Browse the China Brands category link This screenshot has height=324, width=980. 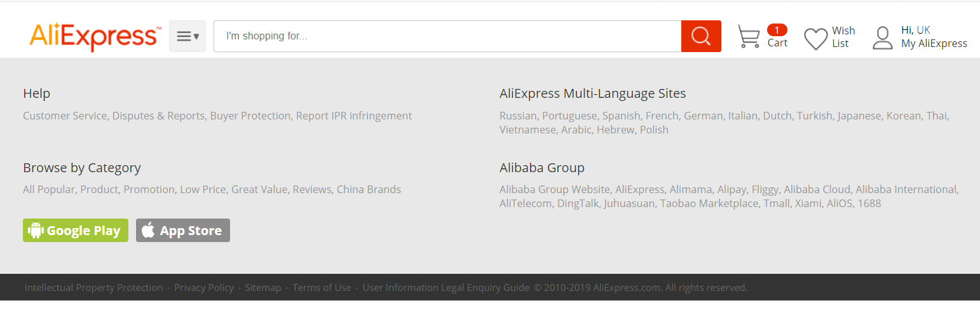[x=369, y=189]
